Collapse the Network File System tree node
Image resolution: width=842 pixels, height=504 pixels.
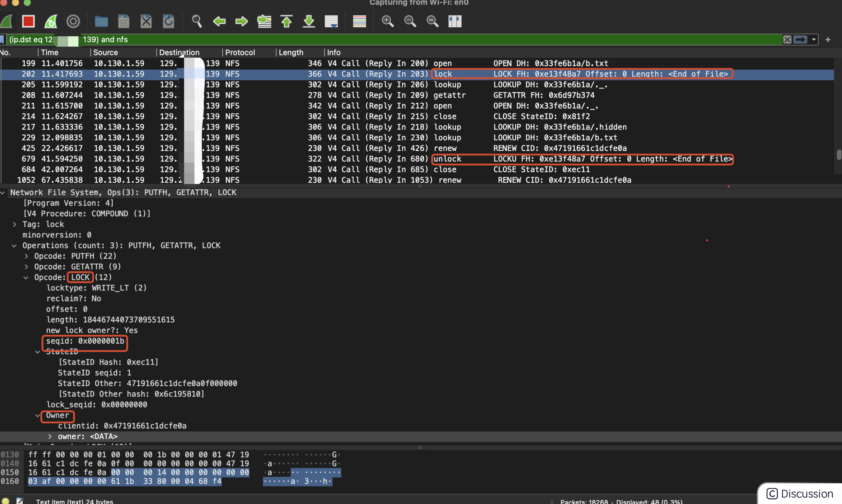[x=3, y=193]
